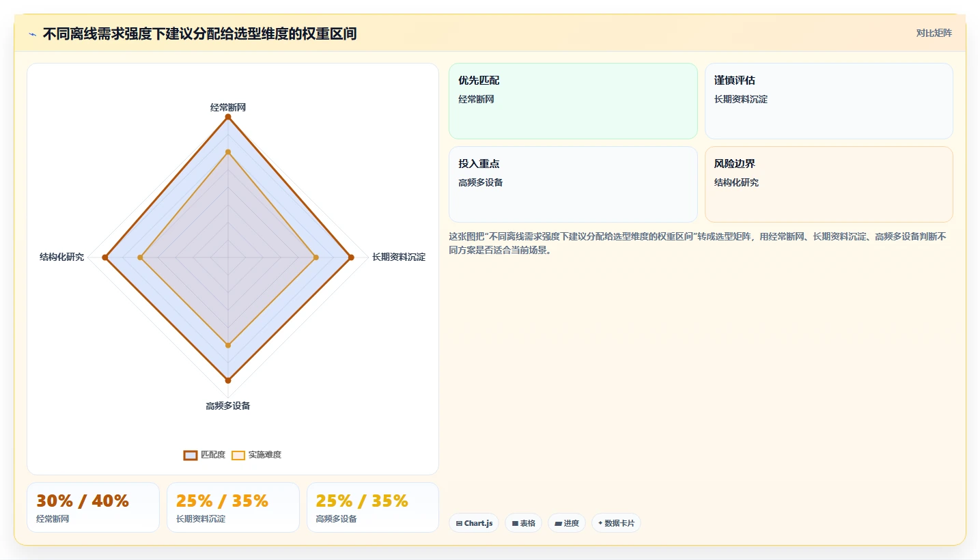The height and width of the screenshot is (560, 980).
Task: Click the lightning icon beside the title
Action: [32, 34]
